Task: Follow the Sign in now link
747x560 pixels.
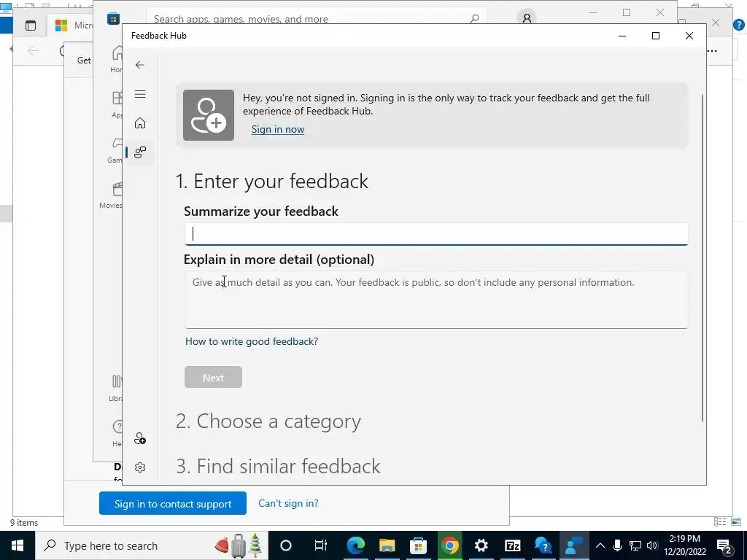Action: point(278,130)
